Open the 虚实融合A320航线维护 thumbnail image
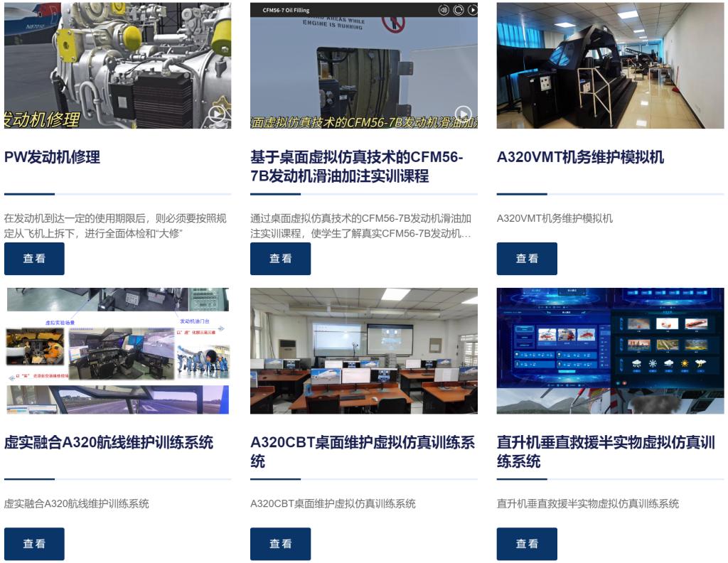Image resolution: width=728 pixels, height=563 pixels. [117, 351]
